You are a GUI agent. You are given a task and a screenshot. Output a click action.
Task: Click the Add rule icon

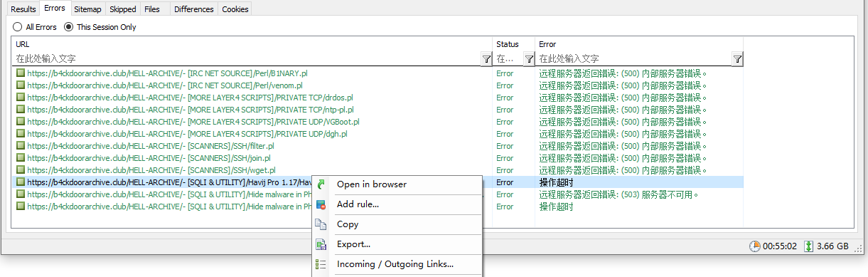pyautogui.click(x=321, y=204)
